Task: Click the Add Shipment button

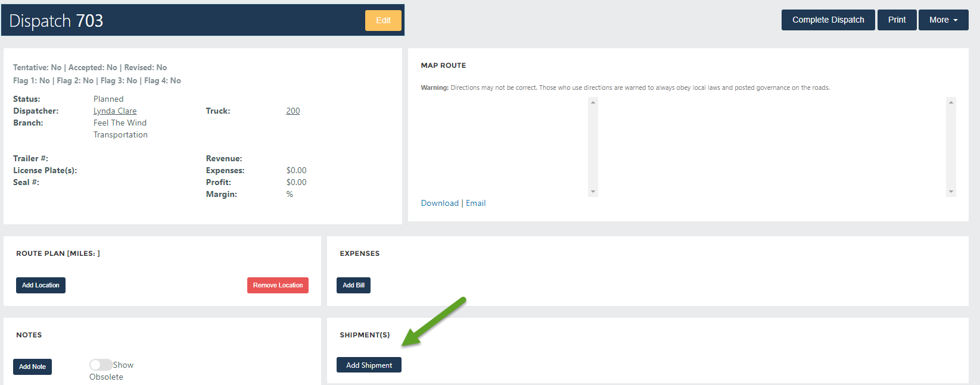Action: tap(369, 365)
